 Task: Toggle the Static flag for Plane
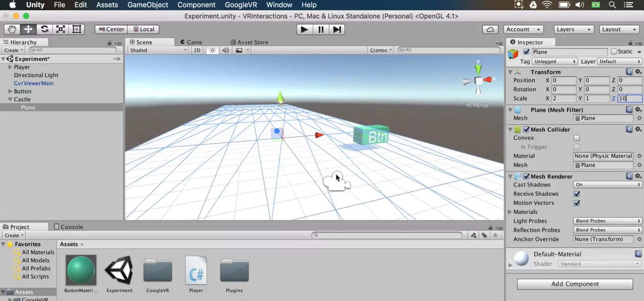pyautogui.click(x=614, y=51)
